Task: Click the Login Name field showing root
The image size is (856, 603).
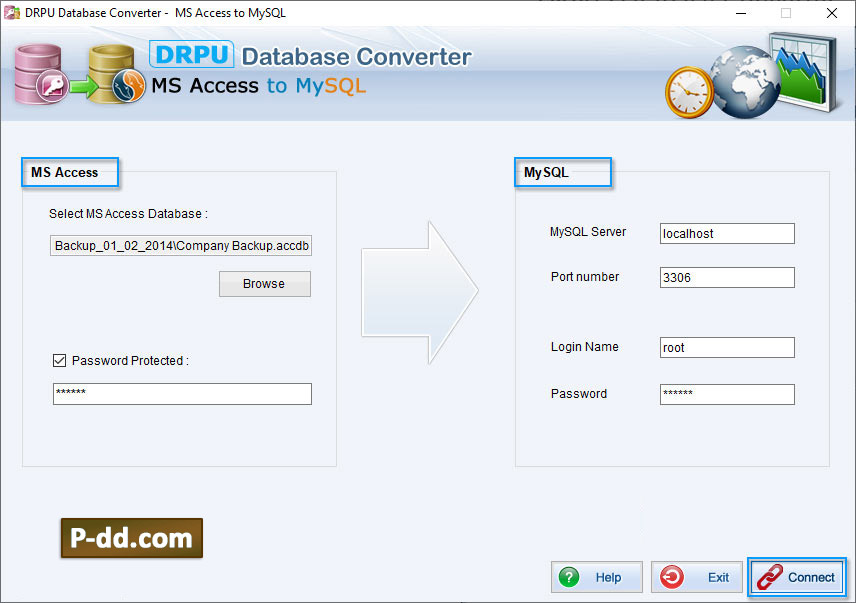Action: point(726,347)
